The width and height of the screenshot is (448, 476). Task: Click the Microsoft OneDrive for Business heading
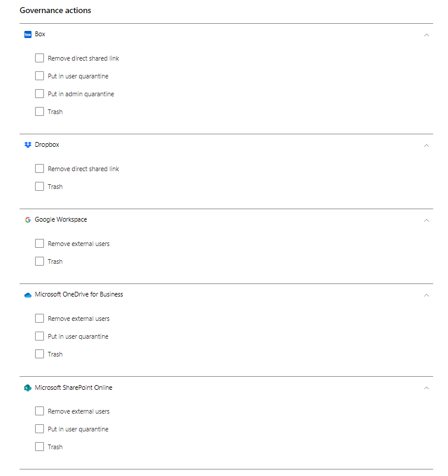tap(79, 295)
